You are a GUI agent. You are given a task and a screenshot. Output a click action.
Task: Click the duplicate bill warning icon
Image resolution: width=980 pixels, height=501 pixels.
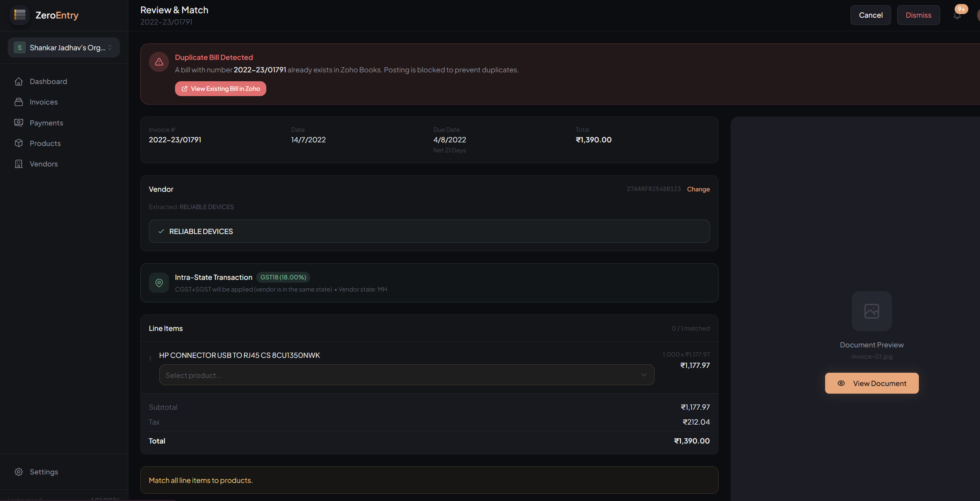click(159, 62)
